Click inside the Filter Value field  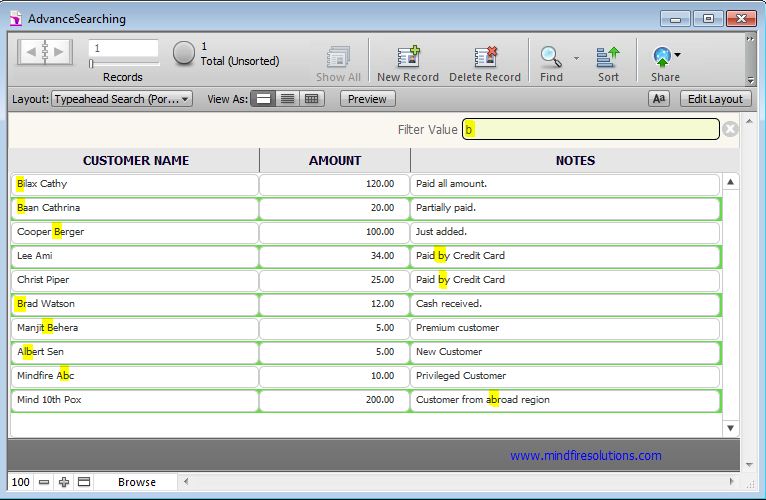[x=590, y=129]
